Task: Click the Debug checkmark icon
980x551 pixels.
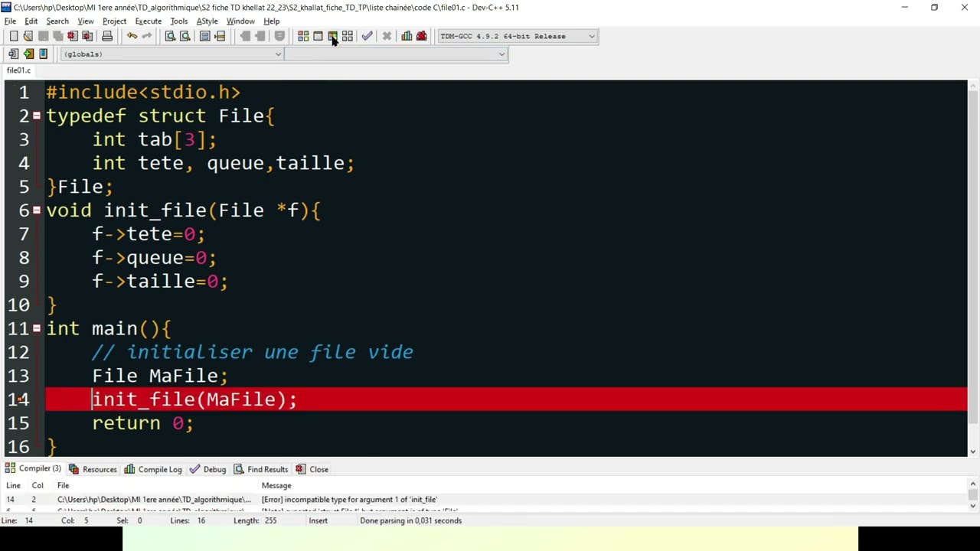Action: (367, 36)
